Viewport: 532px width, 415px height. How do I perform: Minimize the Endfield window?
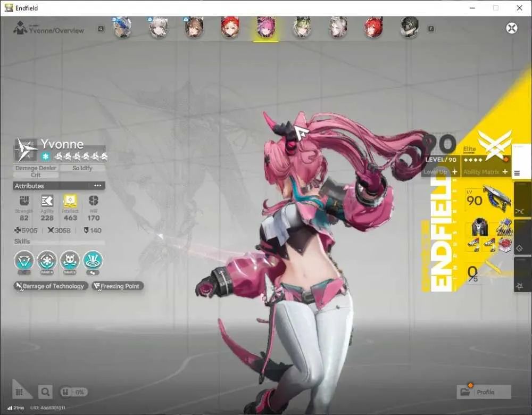coord(472,8)
